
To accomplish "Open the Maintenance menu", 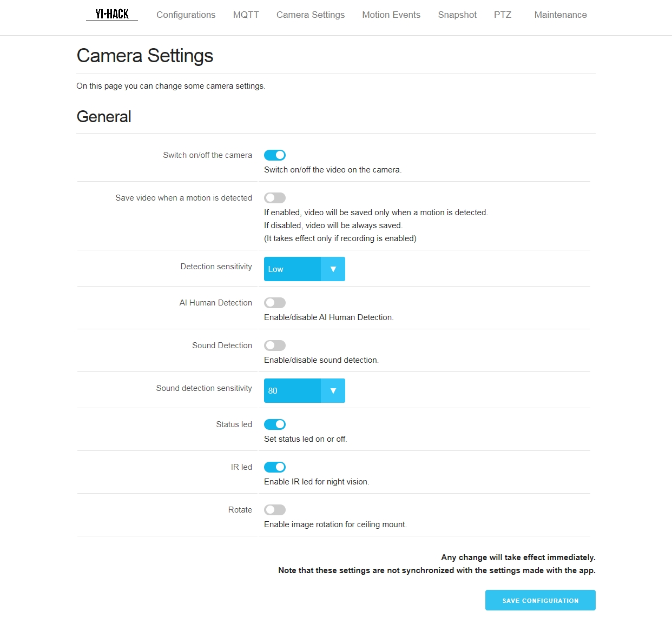I will pyautogui.click(x=561, y=15).
